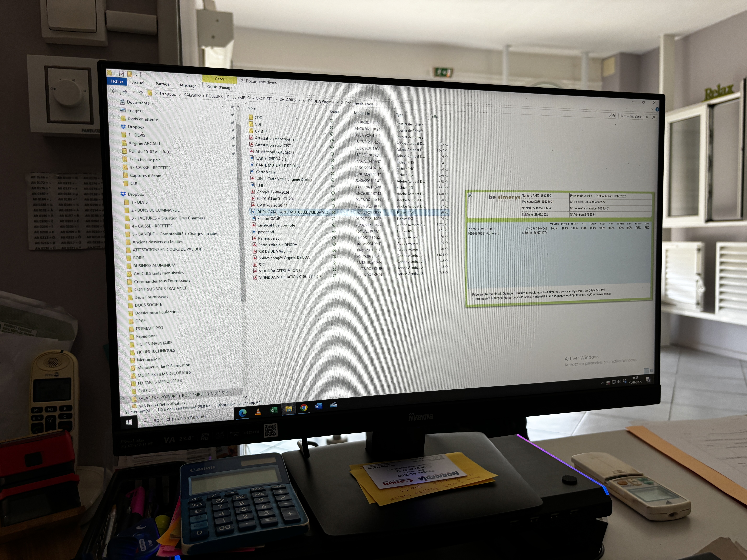Viewport: 747px width, 560px height.
Task: Select Attestation Hébergement PDF file
Action: pyautogui.click(x=276, y=139)
